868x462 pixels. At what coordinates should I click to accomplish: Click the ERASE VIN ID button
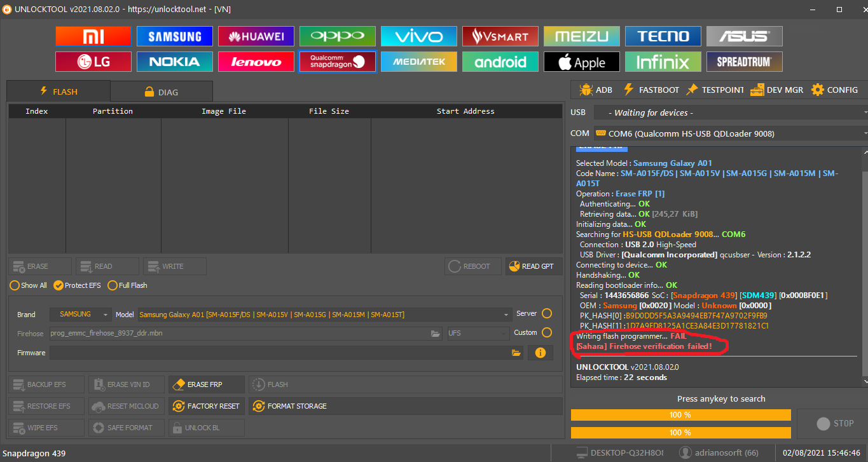[126, 384]
